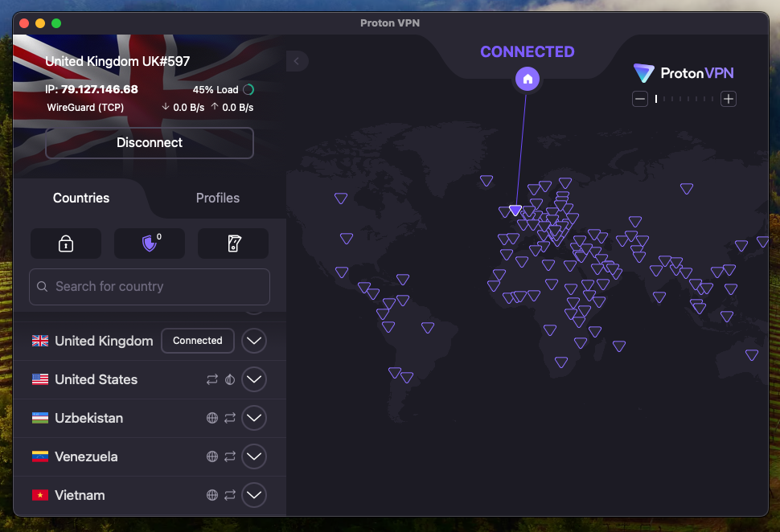
Task: Expand the United Kingdom server list
Action: 253,341
